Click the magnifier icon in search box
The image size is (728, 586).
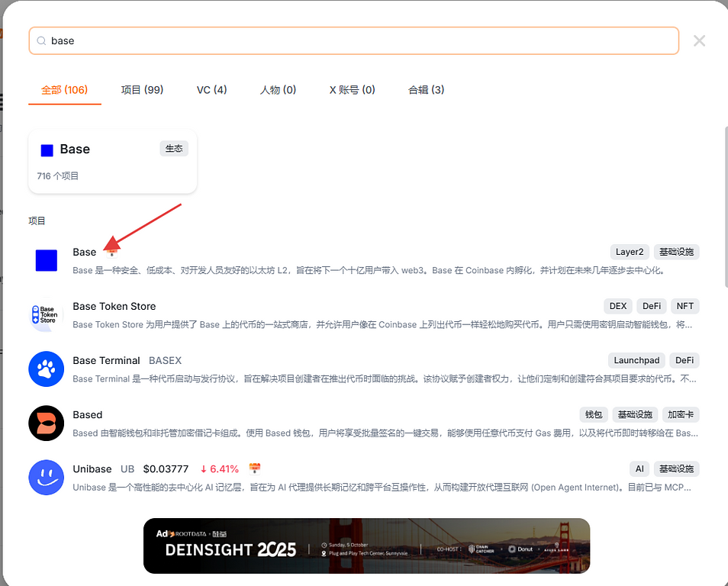click(x=40, y=41)
